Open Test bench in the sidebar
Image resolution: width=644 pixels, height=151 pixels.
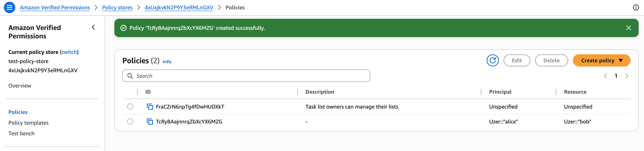21,133
